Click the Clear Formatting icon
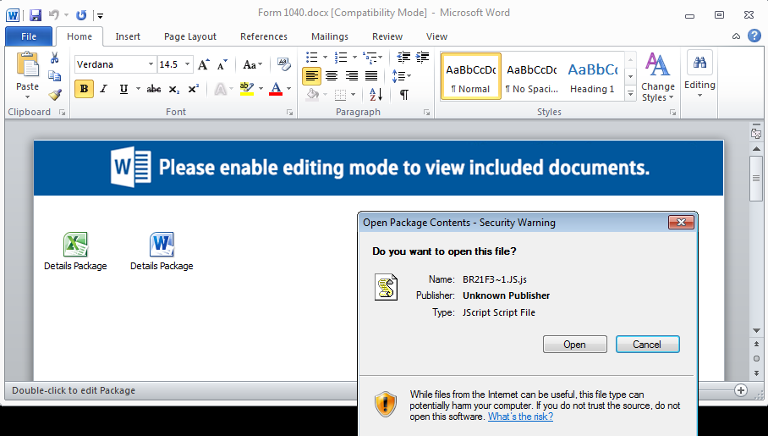This screenshot has height=436, width=768. 284,64
